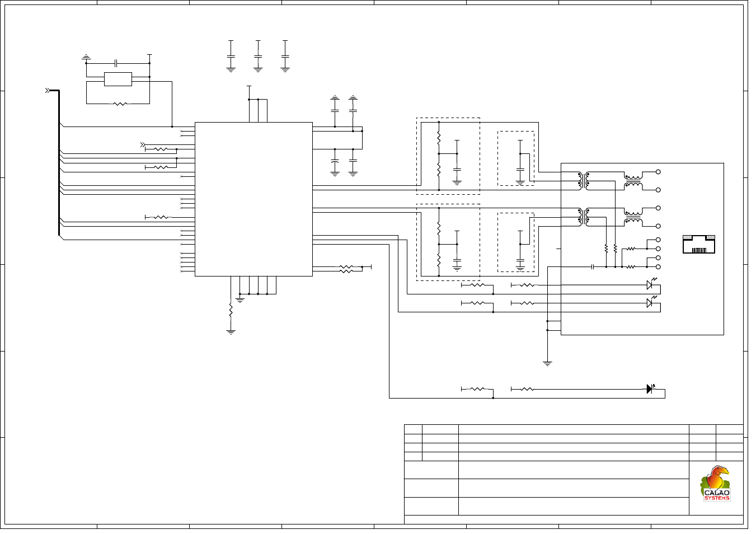The height and width of the screenshot is (534, 756).
Task: Select the double-arrow port beside left resistors
Action: pyautogui.click(x=142, y=145)
